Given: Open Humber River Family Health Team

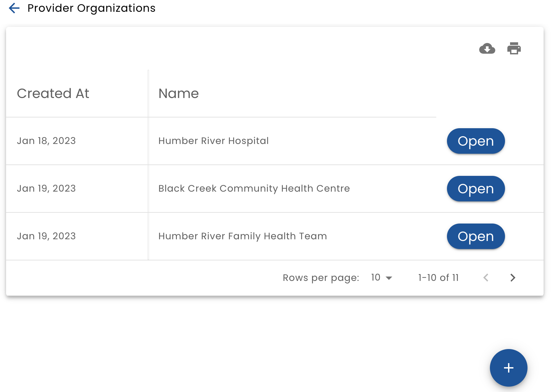Looking at the screenshot, I should pos(476,236).
